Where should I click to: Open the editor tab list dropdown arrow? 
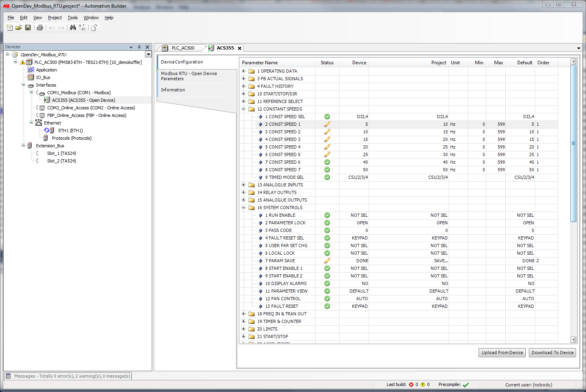pos(579,48)
